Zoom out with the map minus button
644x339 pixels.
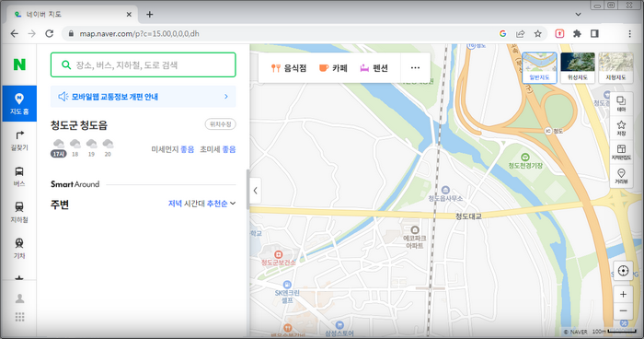click(623, 311)
